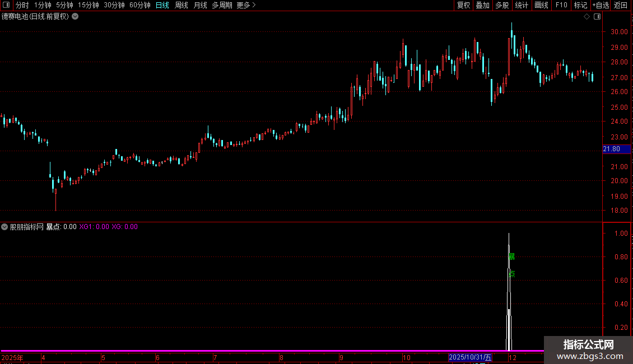
Task: Click the 叠加 overlay button
Action: click(482, 5)
